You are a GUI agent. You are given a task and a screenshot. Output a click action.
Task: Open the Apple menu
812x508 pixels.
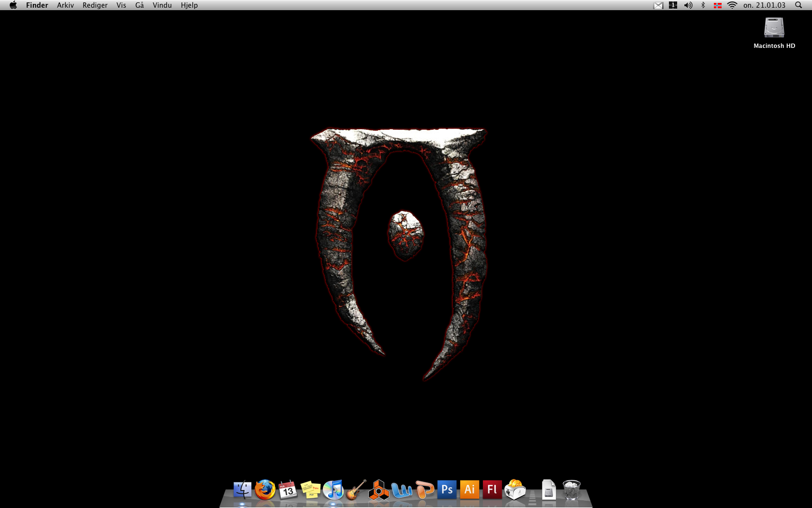coord(13,5)
